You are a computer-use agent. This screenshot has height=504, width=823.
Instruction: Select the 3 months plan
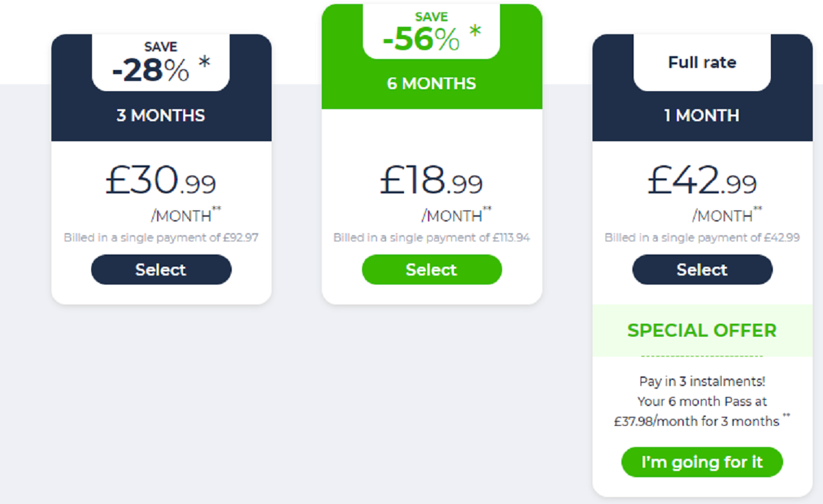(161, 269)
